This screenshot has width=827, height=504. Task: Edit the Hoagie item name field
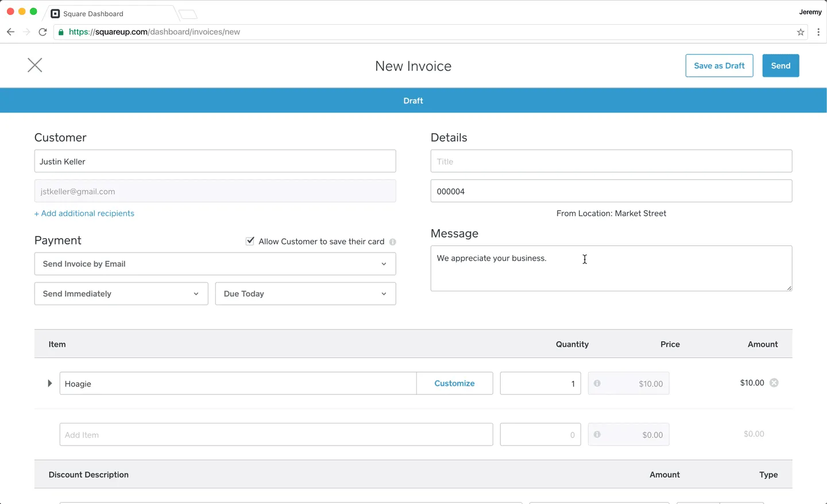tap(238, 383)
